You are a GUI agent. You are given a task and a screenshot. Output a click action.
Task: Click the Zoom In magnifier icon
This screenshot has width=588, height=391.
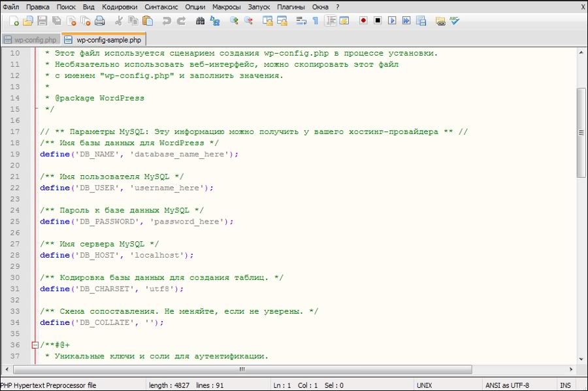[x=234, y=21]
